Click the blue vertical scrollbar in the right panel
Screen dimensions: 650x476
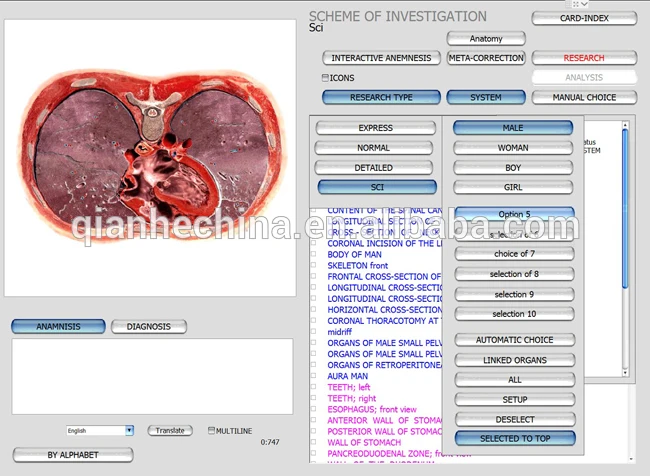[625, 209]
